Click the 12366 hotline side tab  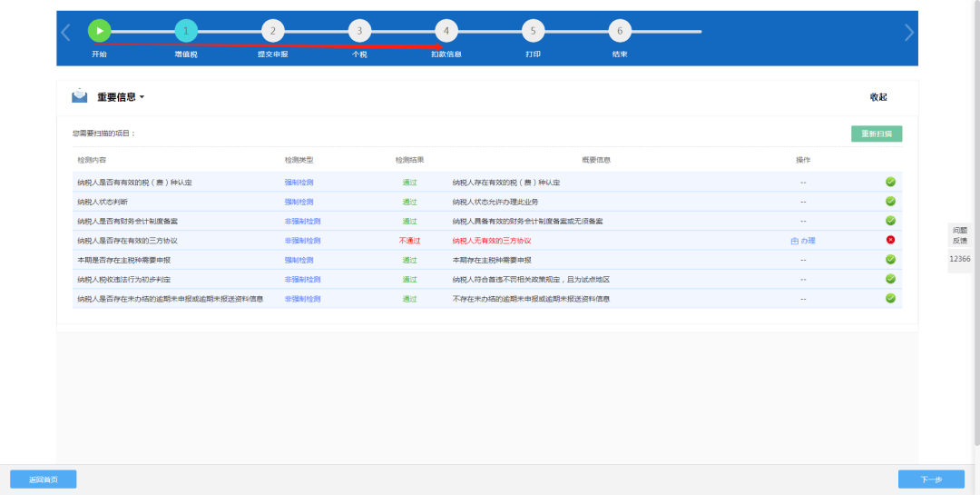(x=959, y=259)
